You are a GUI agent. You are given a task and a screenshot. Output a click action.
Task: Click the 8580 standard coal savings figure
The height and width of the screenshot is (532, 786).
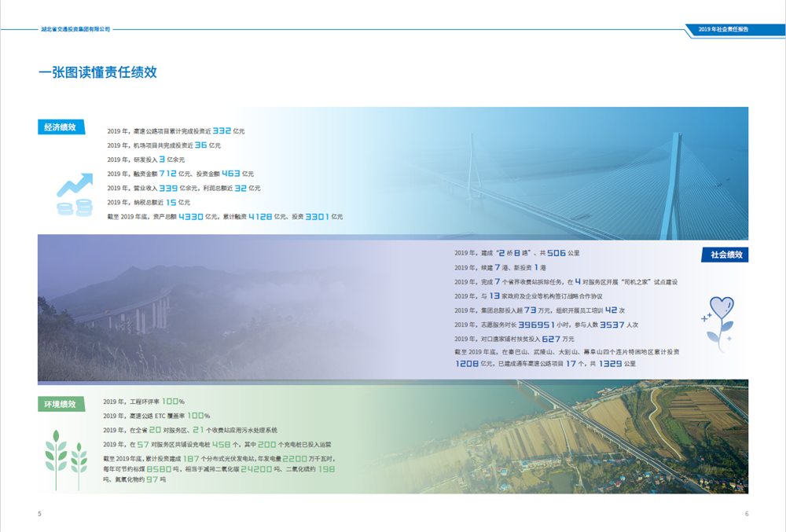(x=159, y=468)
